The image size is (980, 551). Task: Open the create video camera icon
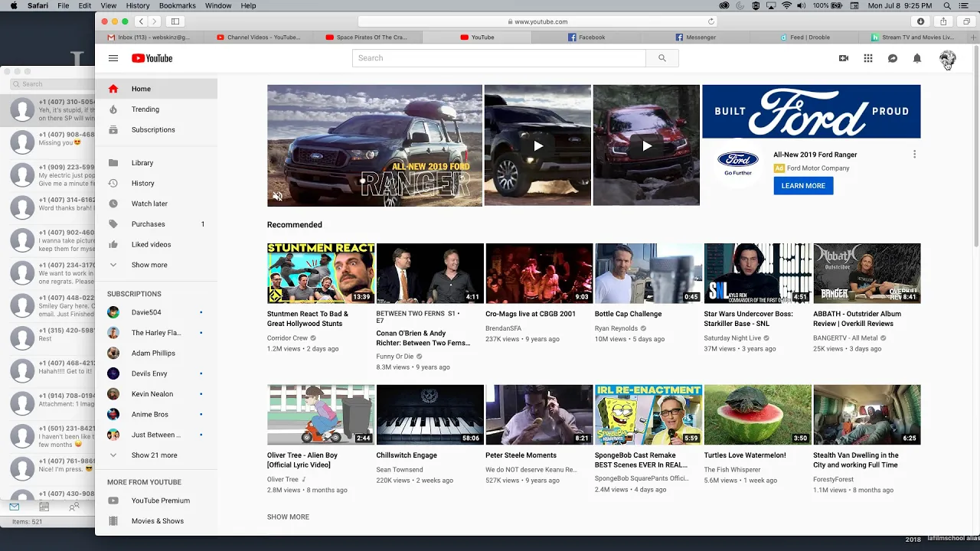[x=844, y=58]
